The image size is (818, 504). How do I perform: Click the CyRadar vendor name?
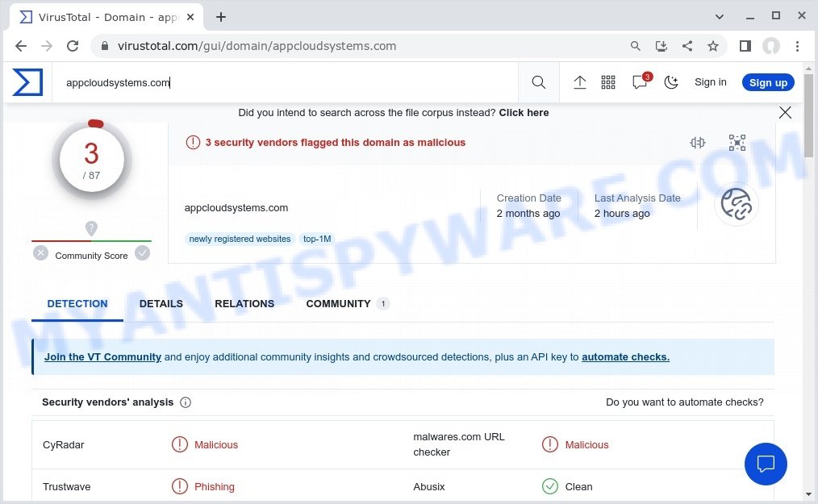click(63, 444)
